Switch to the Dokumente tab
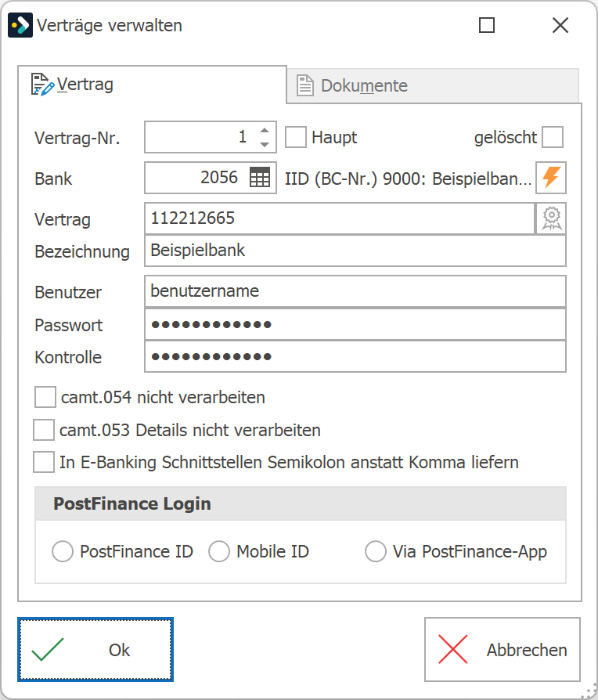This screenshot has width=598, height=700. tap(433, 85)
